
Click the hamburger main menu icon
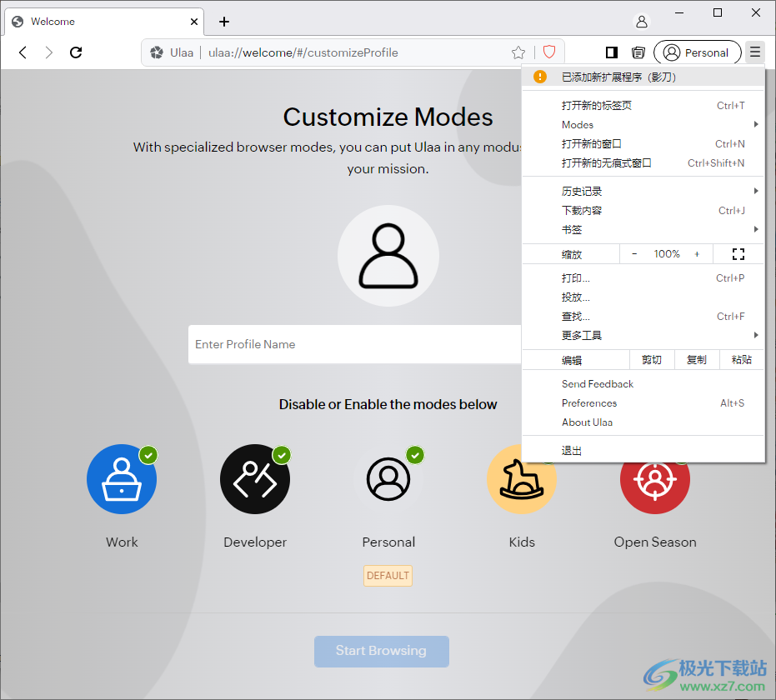tap(754, 52)
